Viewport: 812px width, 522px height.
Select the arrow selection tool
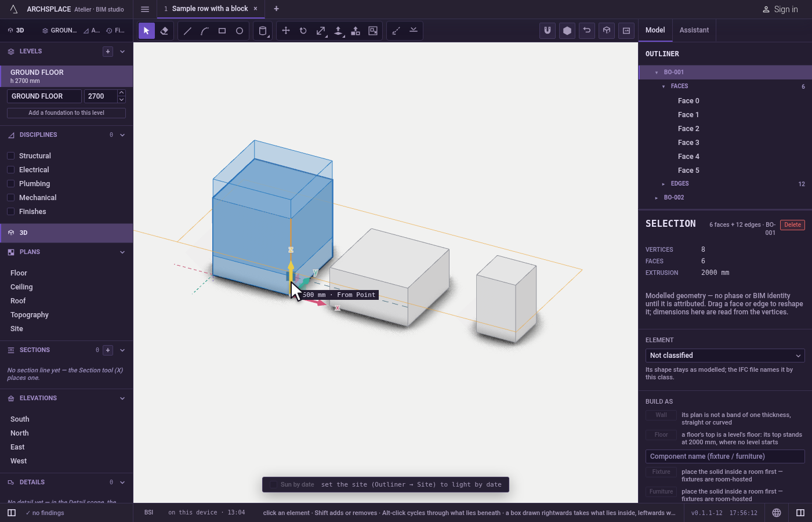147,31
